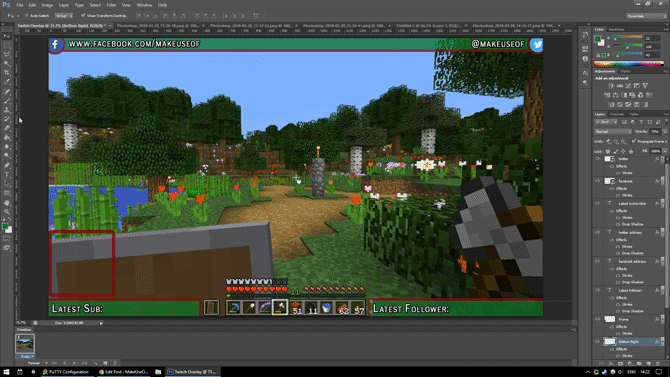Select the Pen tool
Screen dimensions: 670x377
(7, 165)
